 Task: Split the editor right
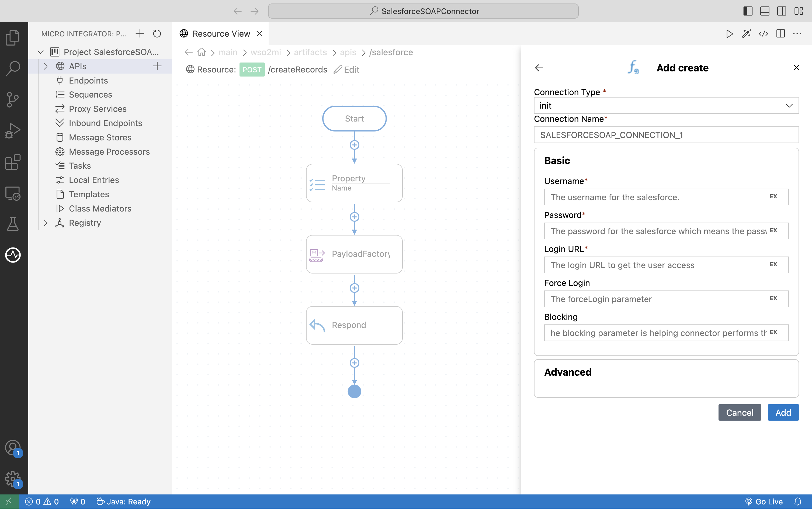(780, 34)
